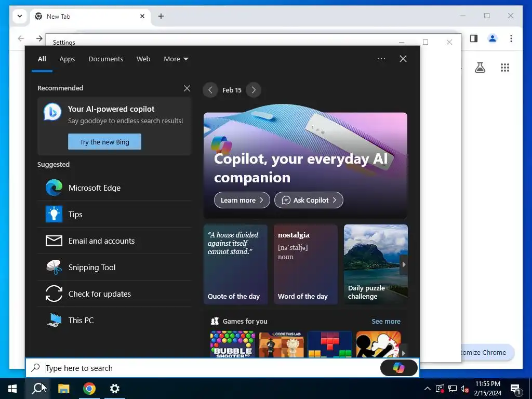Open Check for updates

[114, 294]
